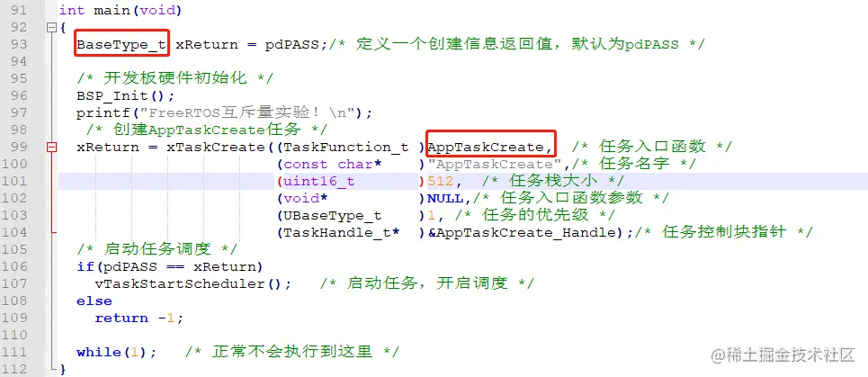Screen dimensions: 868x377
Task: Select line number 110 in the margin
Action: coord(14,335)
